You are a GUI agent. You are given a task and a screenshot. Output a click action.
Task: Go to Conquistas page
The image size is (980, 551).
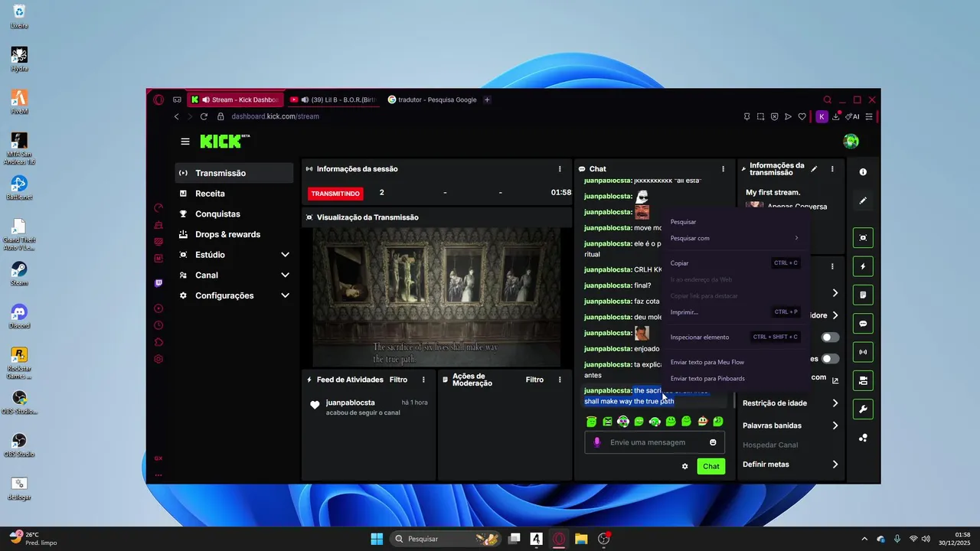(234, 214)
